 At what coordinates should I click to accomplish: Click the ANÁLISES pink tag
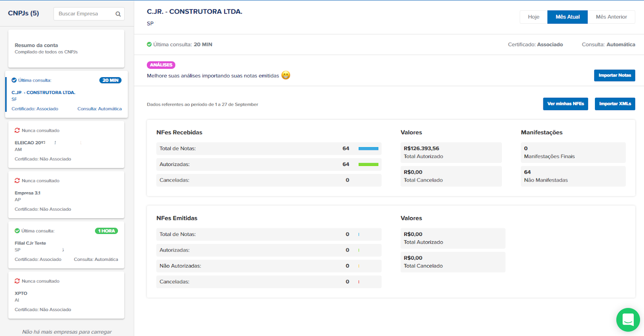[x=161, y=65]
